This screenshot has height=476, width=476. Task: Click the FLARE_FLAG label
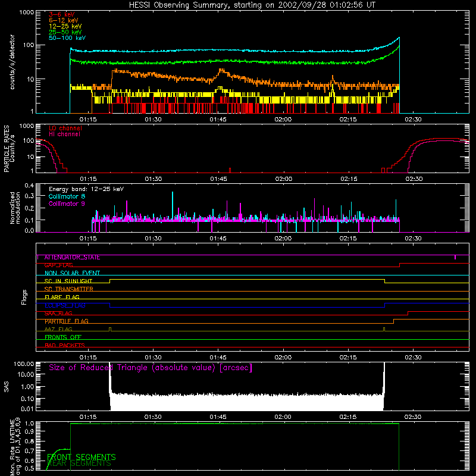62,297
